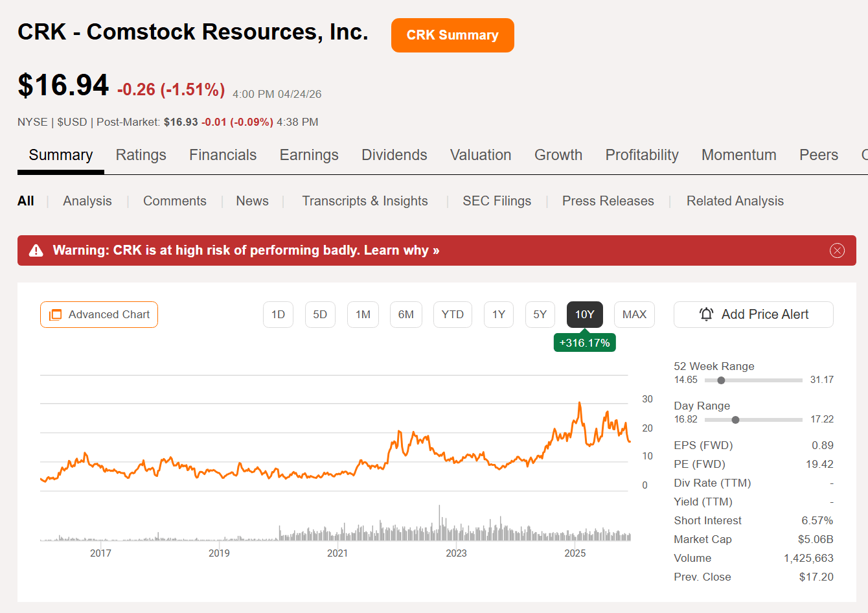Filter content by News
Screen dimensions: 868x613
[252, 201]
